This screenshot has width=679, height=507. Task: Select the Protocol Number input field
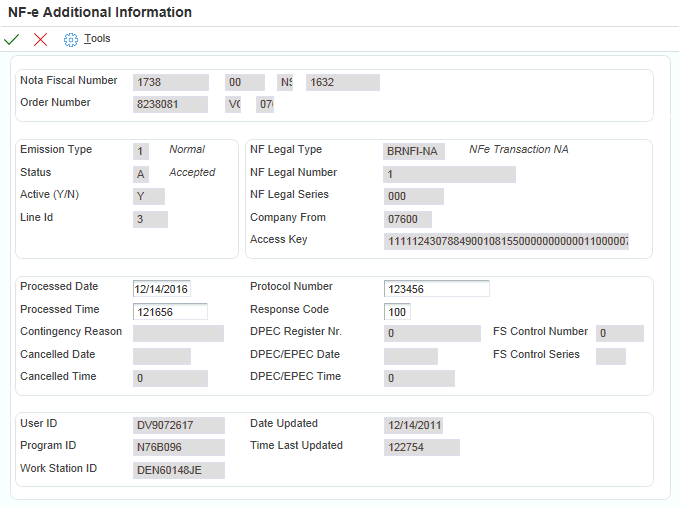[x=436, y=289]
